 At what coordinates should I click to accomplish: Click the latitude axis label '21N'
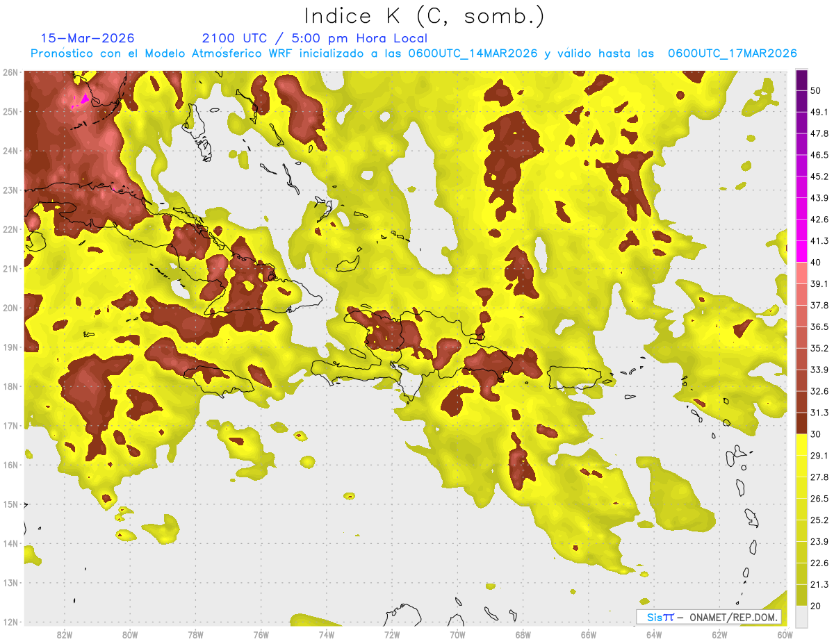pyautogui.click(x=11, y=269)
